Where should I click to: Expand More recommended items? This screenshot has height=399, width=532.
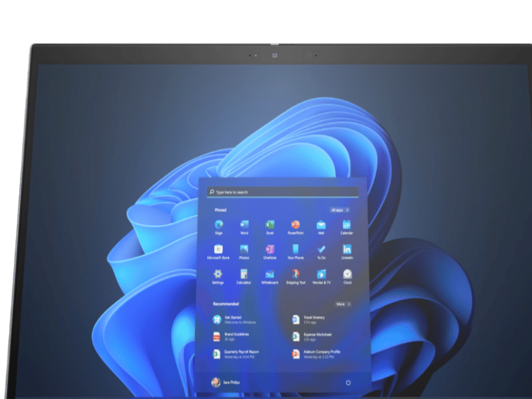pyautogui.click(x=343, y=304)
